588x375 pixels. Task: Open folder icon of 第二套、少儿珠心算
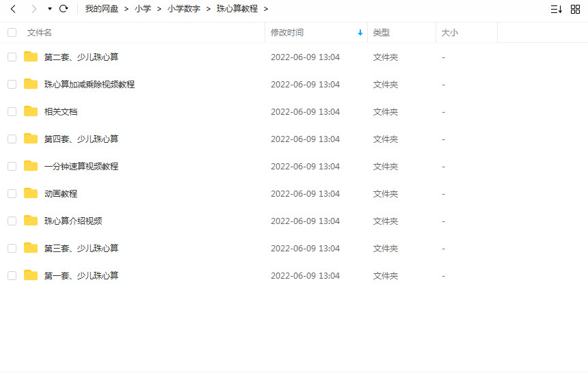pyautogui.click(x=31, y=57)
